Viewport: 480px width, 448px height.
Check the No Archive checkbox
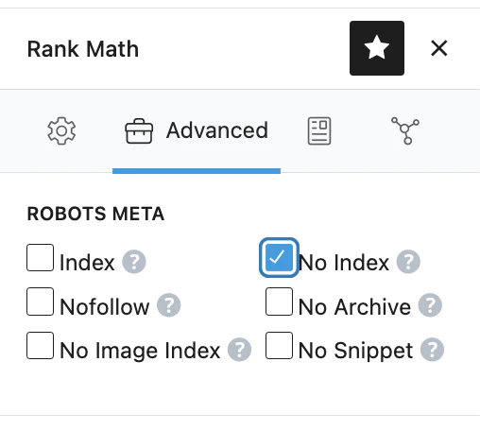click(x=279, y=302)
